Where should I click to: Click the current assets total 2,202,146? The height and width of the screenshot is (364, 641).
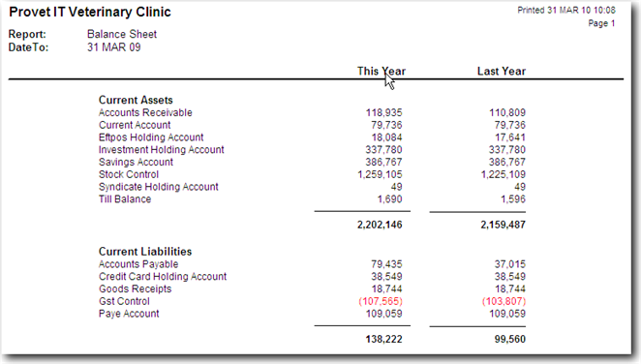click(x=380, y=225)
